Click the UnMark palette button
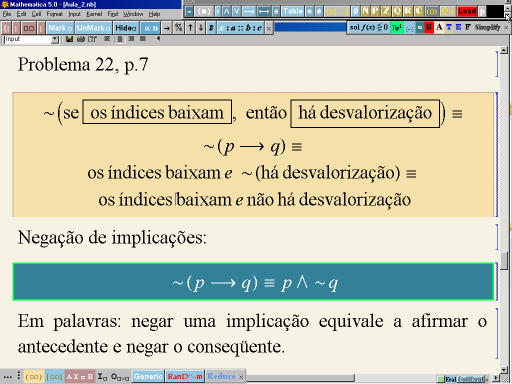512x384 pixels. [x=93, y=28]
